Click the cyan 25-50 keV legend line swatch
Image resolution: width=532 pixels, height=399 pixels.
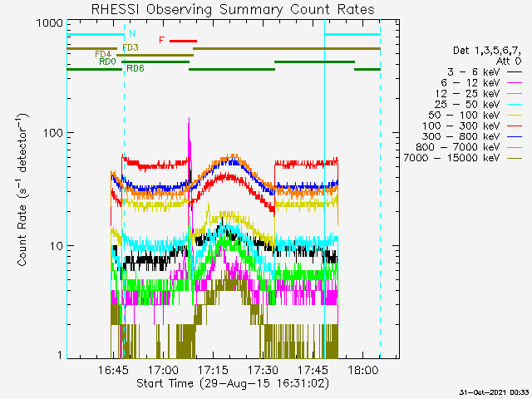point(515,105)
